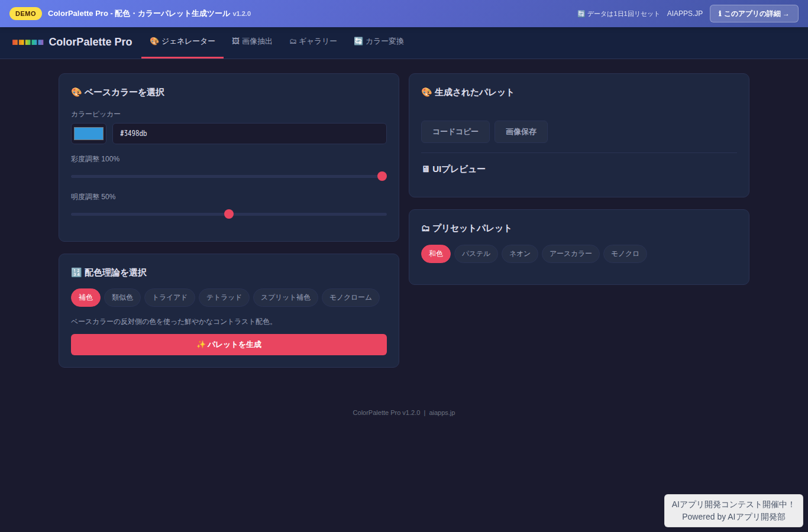Click the パレットを生成 button
Image resolution: width=808 pixels, height=532 pixels.
click(229, 345)
